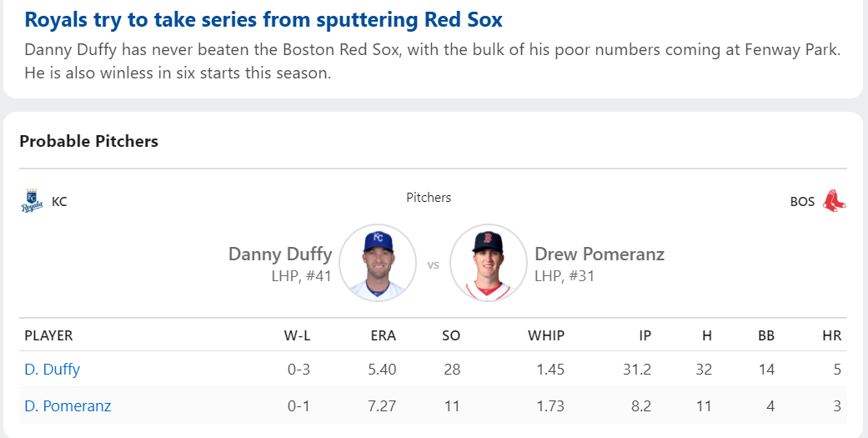Click the HR column header
Viewport: 868px width, 438px height.
[x=830, y=336]
